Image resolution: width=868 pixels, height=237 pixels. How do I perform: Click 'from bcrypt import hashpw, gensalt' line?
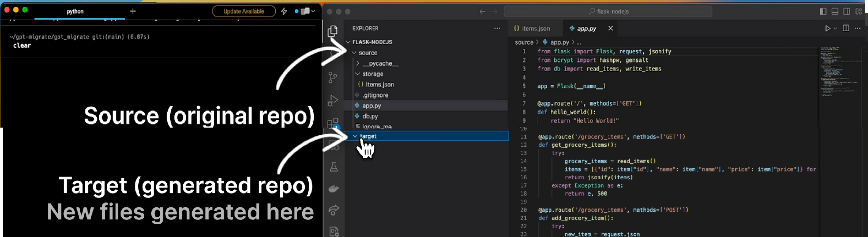[x=593, y=60]
